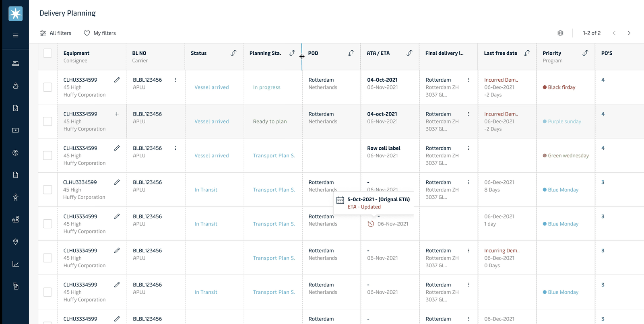Click Transport Plan S. in Green wednesday row
644x324 pixels.
274,156
